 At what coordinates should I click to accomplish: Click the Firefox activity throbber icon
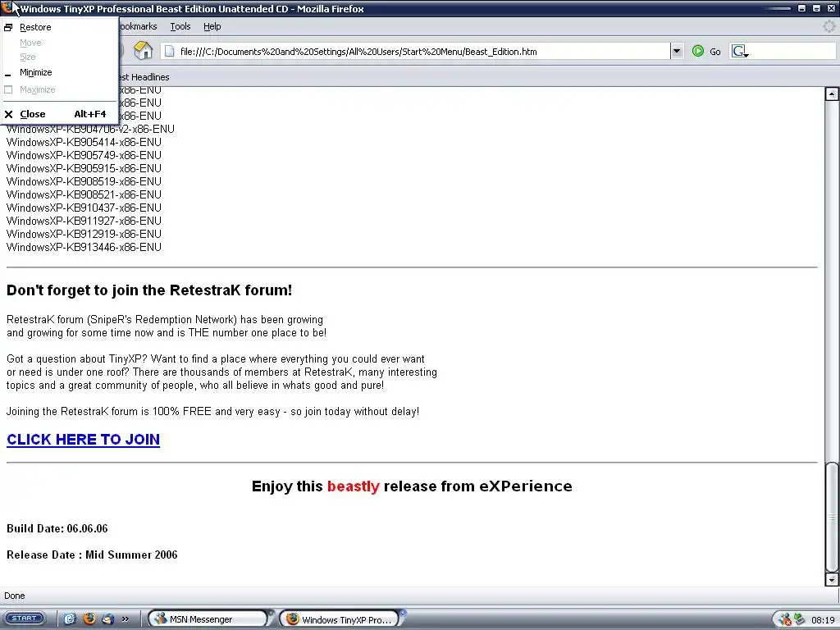829,26
